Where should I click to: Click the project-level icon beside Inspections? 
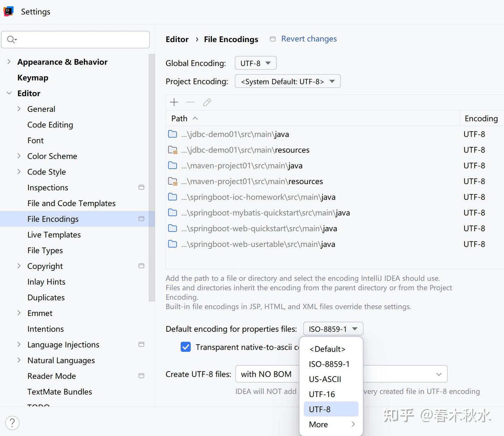pos(141,187)
